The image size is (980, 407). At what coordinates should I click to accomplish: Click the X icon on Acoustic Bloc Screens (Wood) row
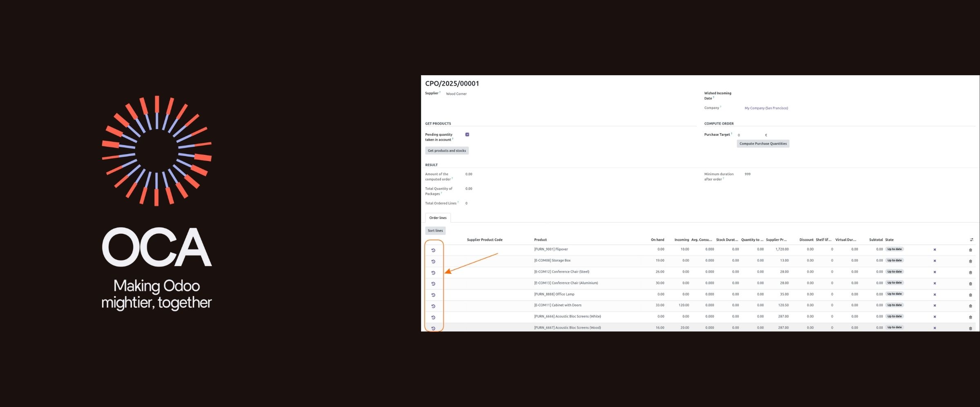(x=935, y=328)
